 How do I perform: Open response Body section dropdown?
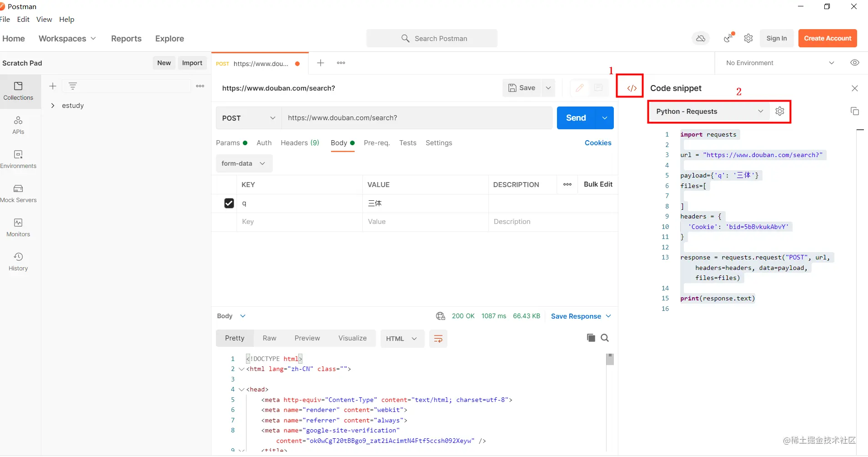(231, 316)
